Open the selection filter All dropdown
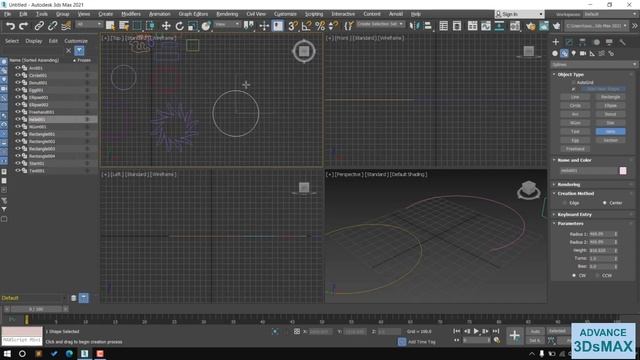This screenshot has height=360, width=640. point(89,25)
